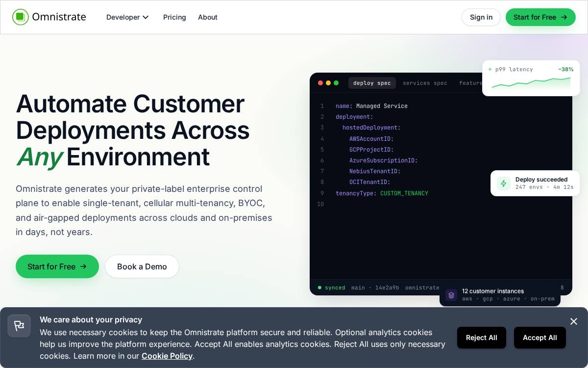Go to the About page
Viewport: 588px width, 368px height.
pos(208,17)
